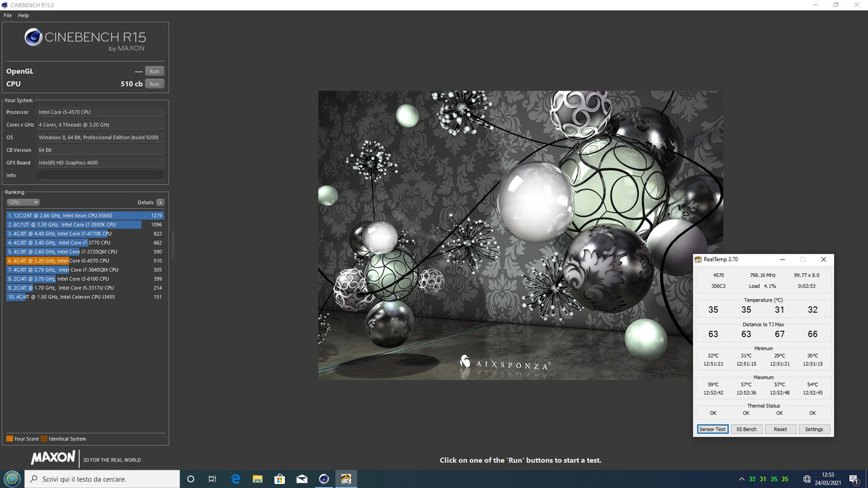Select the Core i7-3720QM ranking entry
This screenshot has height=488, width=868.
[85, 251]
